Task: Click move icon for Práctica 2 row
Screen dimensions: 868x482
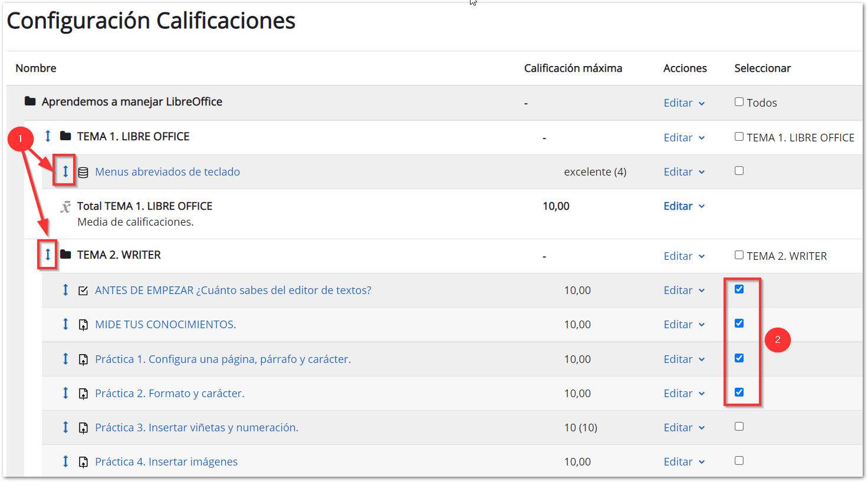Action: click(65, 393)
